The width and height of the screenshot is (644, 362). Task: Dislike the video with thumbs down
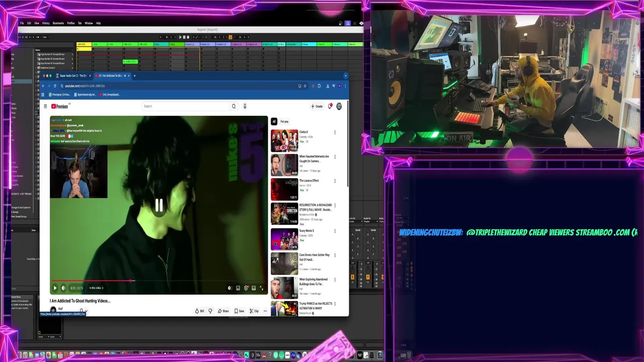pos(210,311)
